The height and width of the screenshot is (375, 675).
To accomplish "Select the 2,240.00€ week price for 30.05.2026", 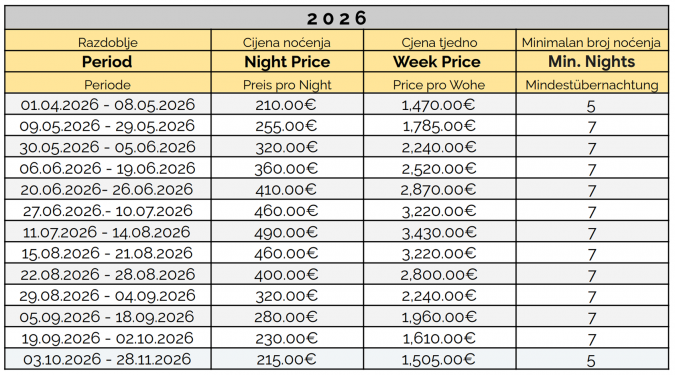I will [439, 147].
